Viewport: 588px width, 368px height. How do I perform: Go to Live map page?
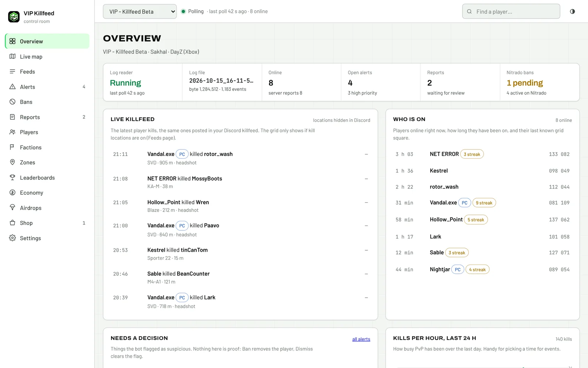click(x=47, y=56)
